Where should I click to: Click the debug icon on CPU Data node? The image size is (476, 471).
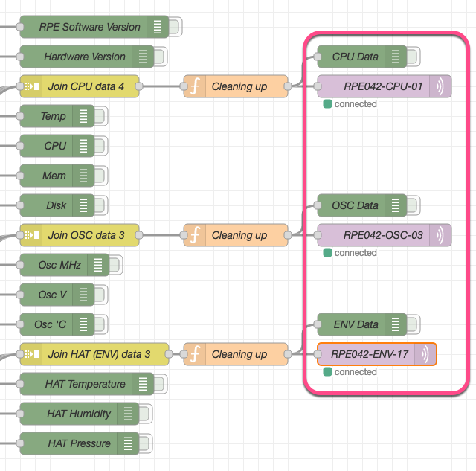click(396, 57)
